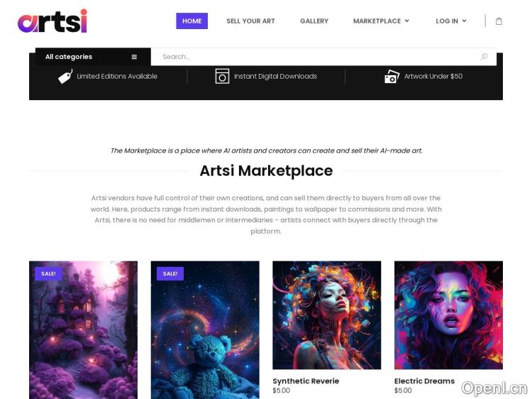Open the All categories dropdown

click(93, 57)
